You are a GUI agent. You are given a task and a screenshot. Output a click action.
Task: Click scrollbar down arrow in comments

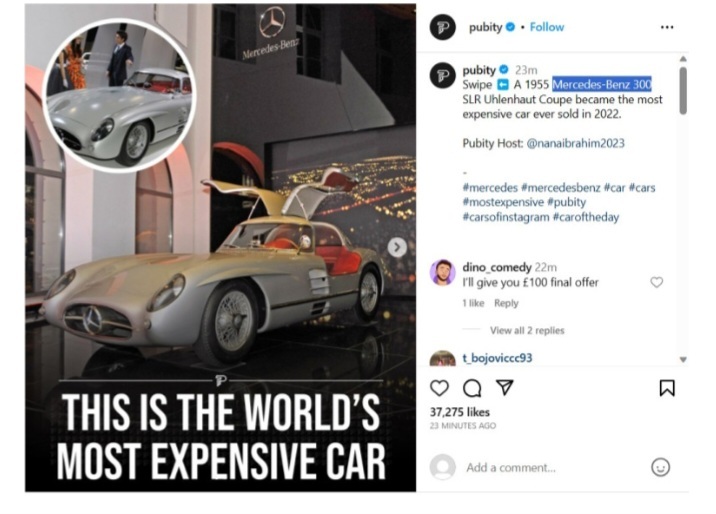pyautogui.click(x=683, y=360)
